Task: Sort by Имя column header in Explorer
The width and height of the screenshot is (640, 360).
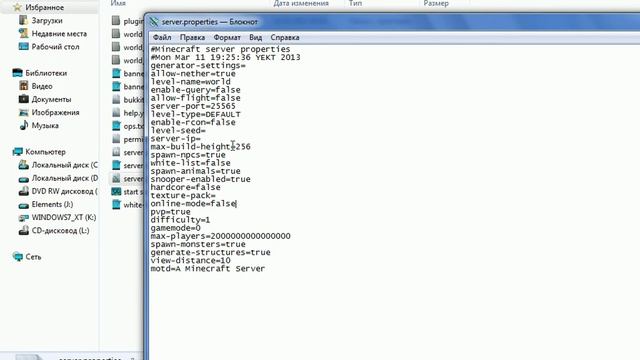Action: (x=118, y=3)
